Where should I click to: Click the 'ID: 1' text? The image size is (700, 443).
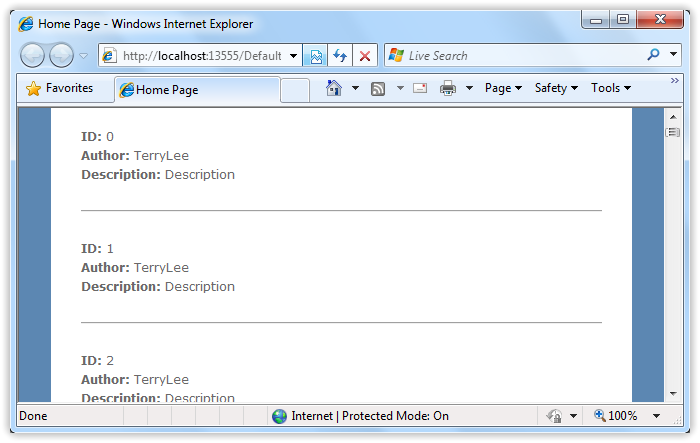(97, 249)
